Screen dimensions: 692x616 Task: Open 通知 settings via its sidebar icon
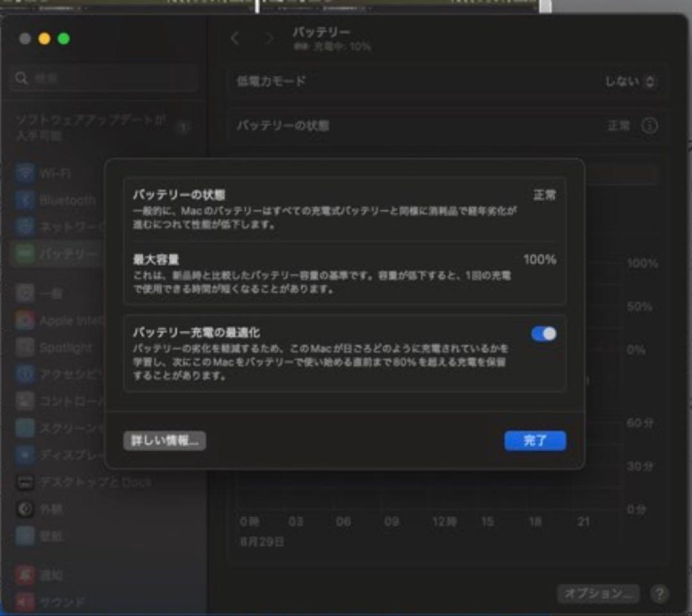26,575
